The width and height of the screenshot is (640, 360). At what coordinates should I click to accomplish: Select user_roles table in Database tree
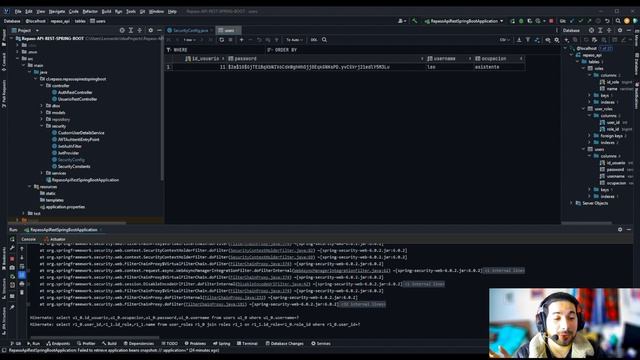pos(600,109)
